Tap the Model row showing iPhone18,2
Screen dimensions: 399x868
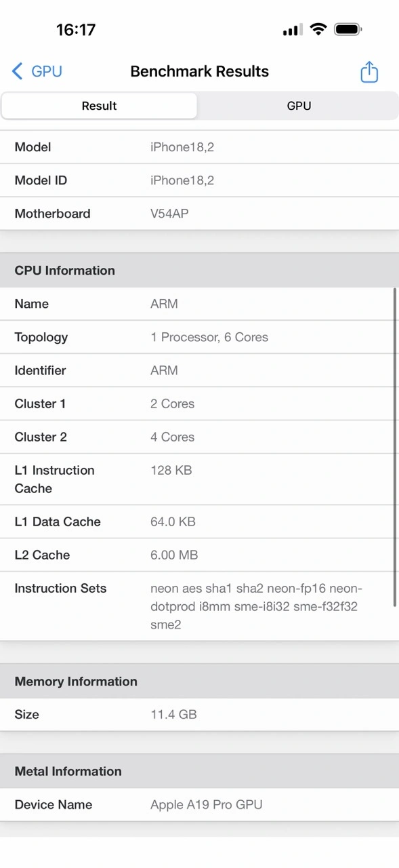(199, 147)
